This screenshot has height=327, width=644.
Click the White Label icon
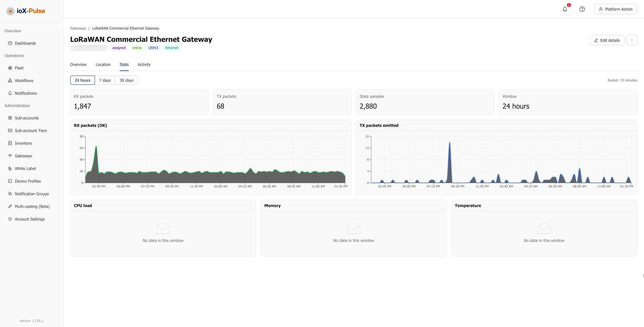(10, 169)
